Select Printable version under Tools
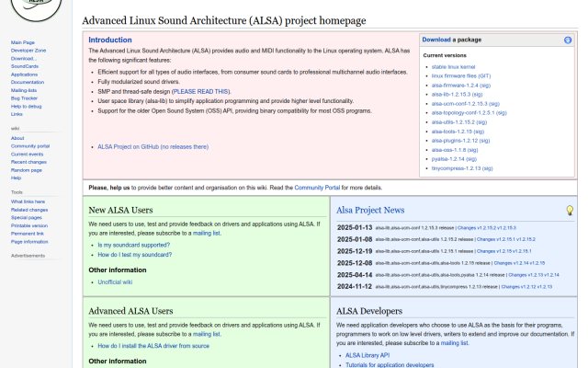The image size is (588, 368). (x=29, y=225)
